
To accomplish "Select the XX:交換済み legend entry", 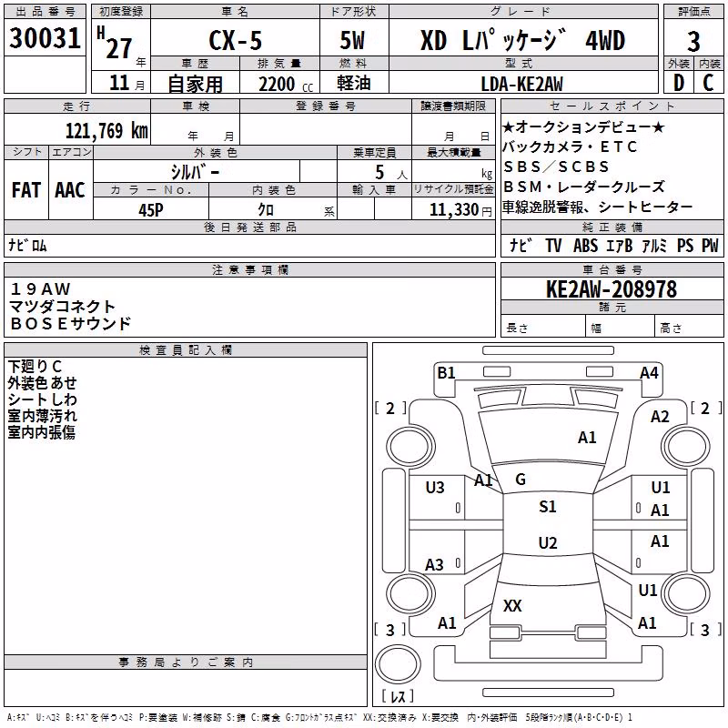I will pos(389,717).
